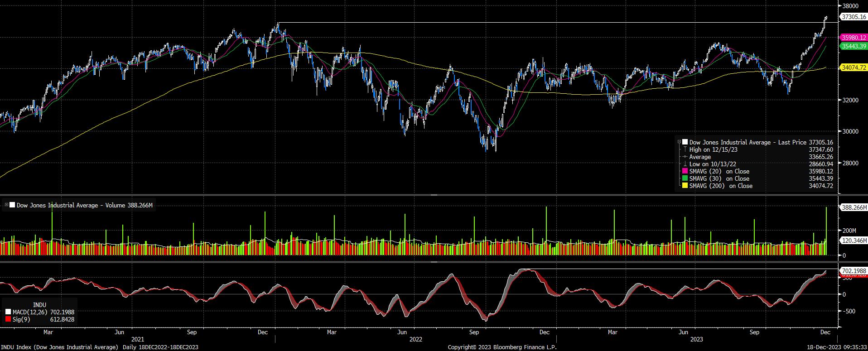This screenshot has height=351, width=868.
Task: Click the 28660.94 low value in legend
Action: tap(820, 164)
